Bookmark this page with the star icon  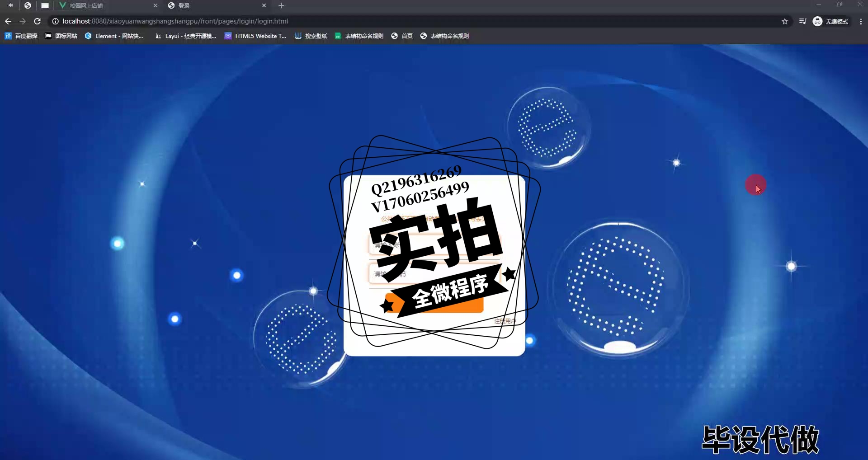(x=785, y=21)
